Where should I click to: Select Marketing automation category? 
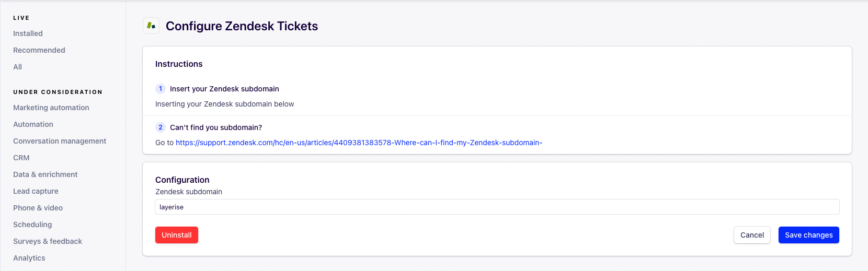[51, 108]
